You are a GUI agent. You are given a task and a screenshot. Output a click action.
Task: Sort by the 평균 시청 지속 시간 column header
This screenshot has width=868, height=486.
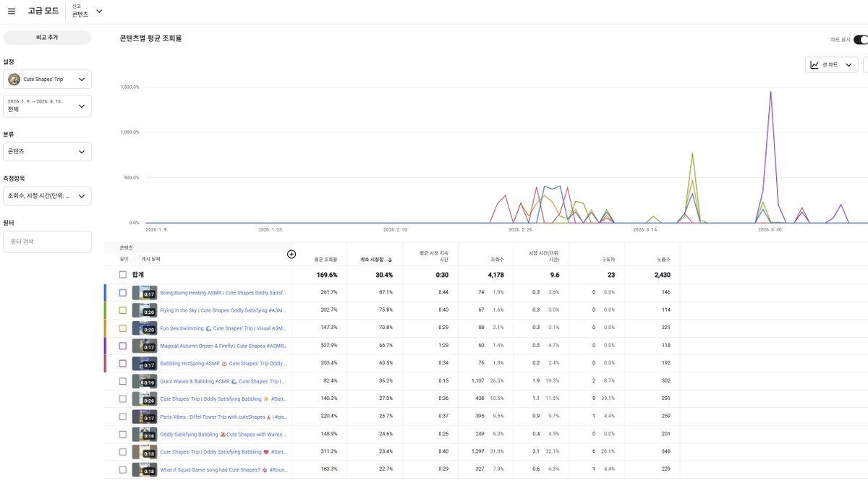click(x=434, y=256)
